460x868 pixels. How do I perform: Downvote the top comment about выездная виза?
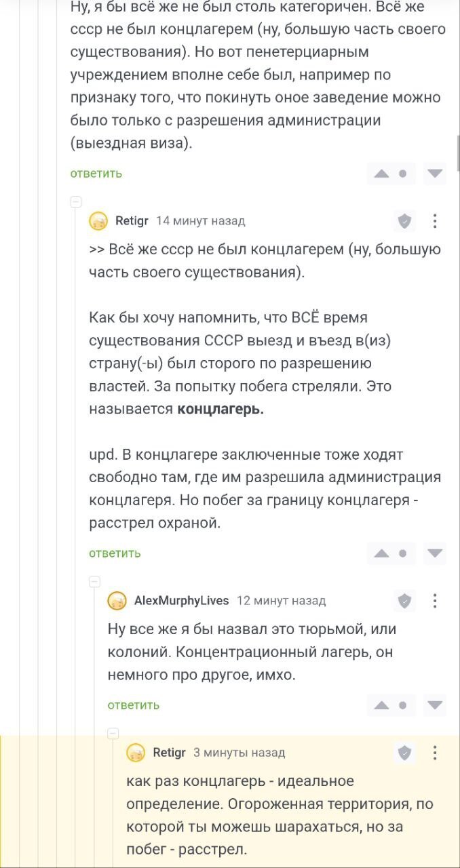coord(435,174)
